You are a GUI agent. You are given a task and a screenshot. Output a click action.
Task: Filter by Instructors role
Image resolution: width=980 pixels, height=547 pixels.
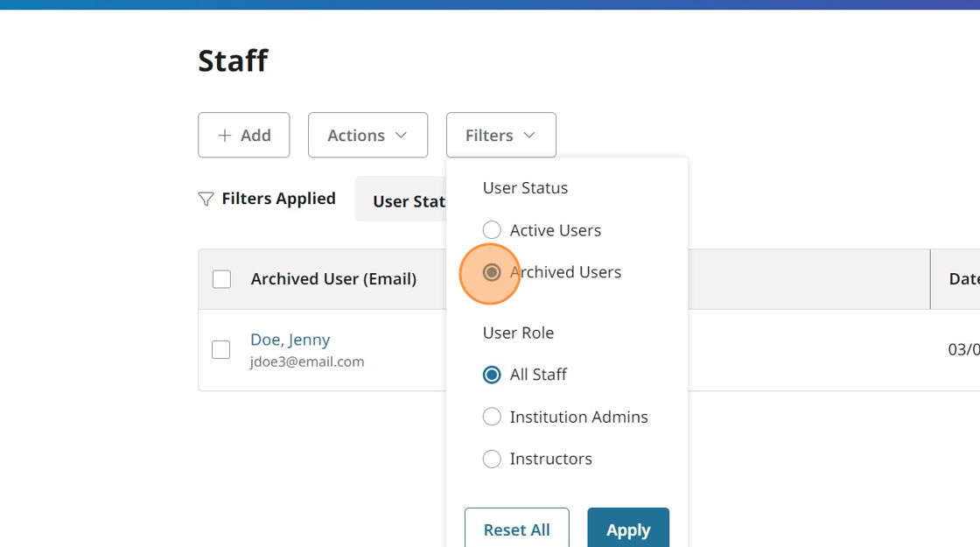492,459
